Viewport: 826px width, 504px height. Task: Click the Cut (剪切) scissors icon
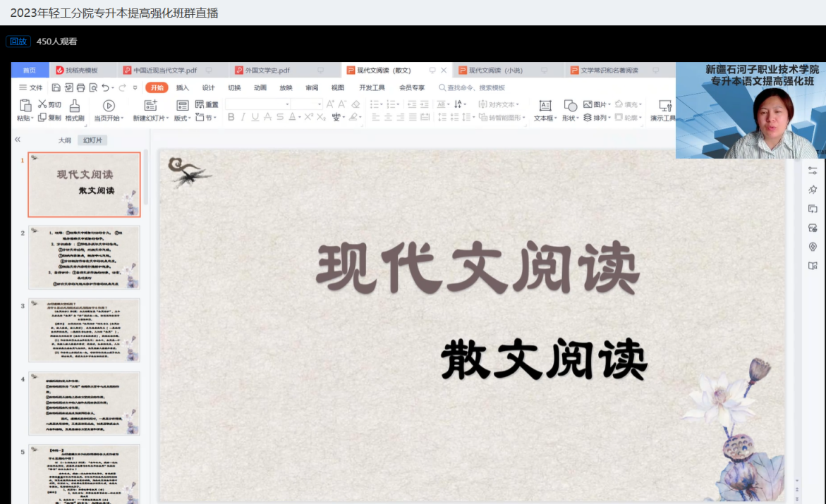(42, 104)
